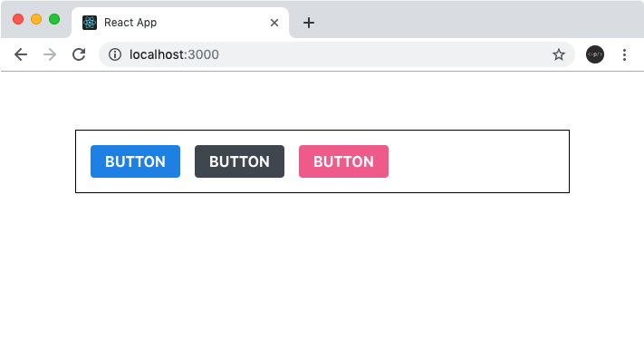Viewport: 644px width, 341px height.
Task: Open the profile avatar menu
Action: 595,54
